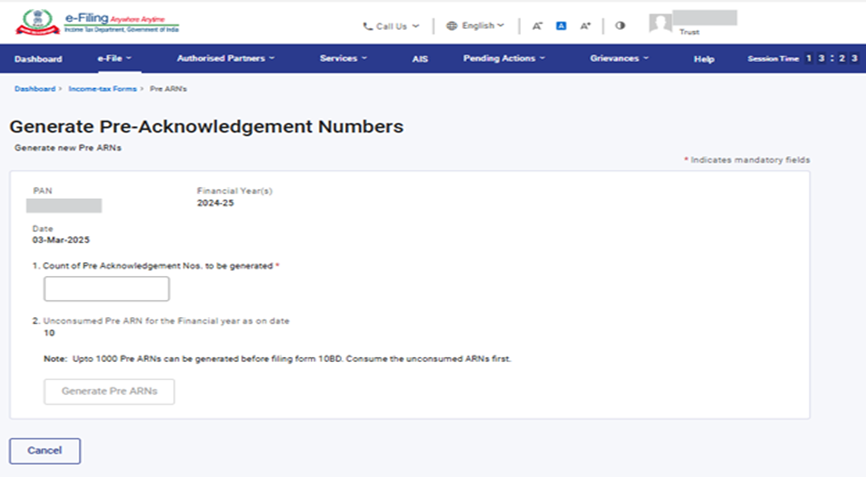Click the Generate Pre ARNs button

pyautogui.click(x=109, y=391)
